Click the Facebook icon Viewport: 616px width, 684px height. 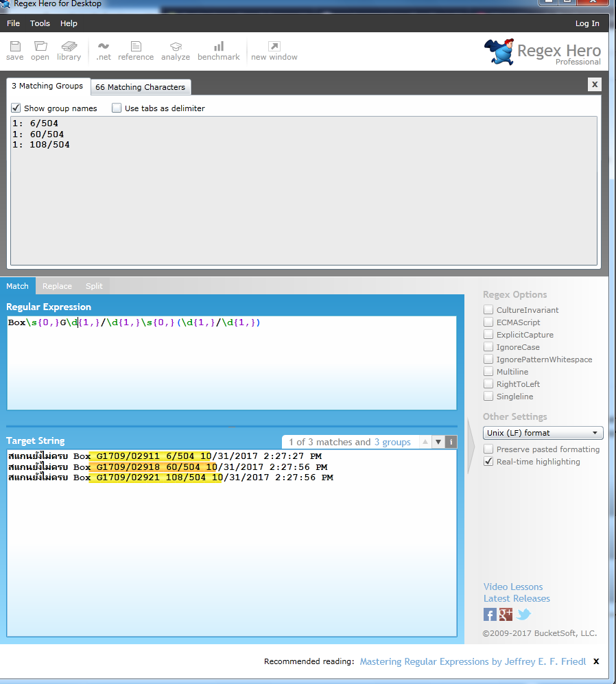click(x=490, y=614)
